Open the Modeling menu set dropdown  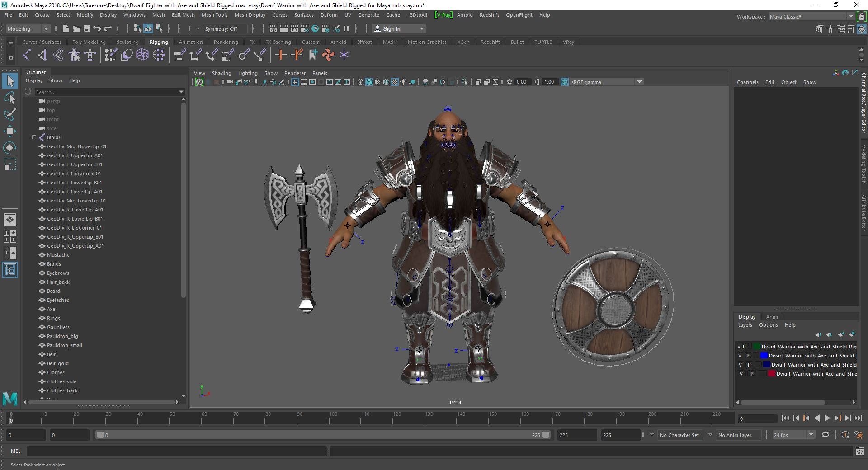[x=28, y=28]
